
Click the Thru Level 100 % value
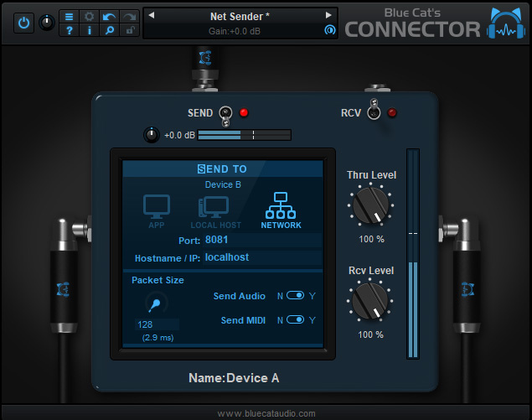(371, 239)
